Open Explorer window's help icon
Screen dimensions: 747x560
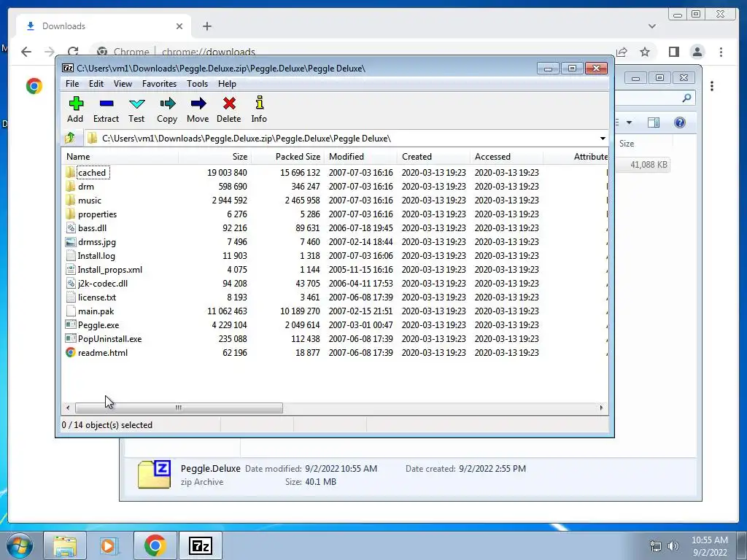pyautogui.click(x=680, y=122)
